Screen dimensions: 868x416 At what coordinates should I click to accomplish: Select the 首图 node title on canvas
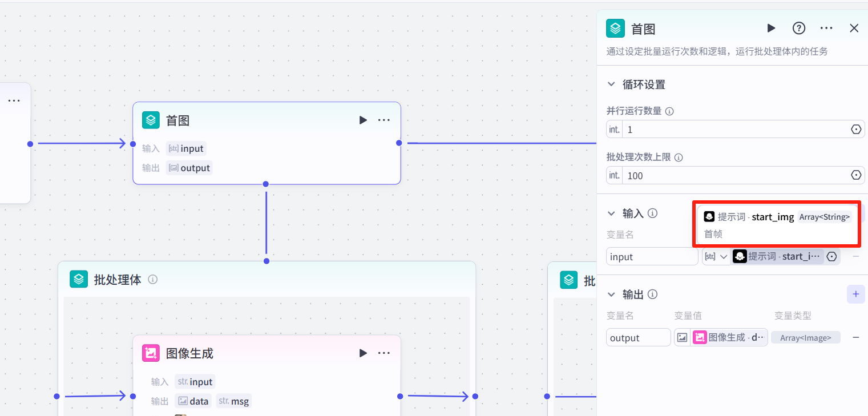pyautogui.click(x=177, y=120)
